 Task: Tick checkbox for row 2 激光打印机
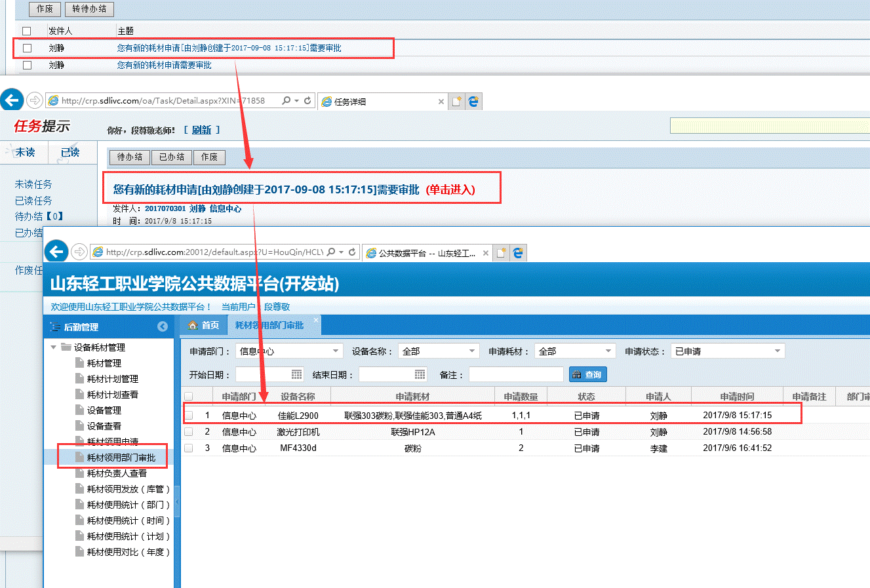click(x=189, y=432)
